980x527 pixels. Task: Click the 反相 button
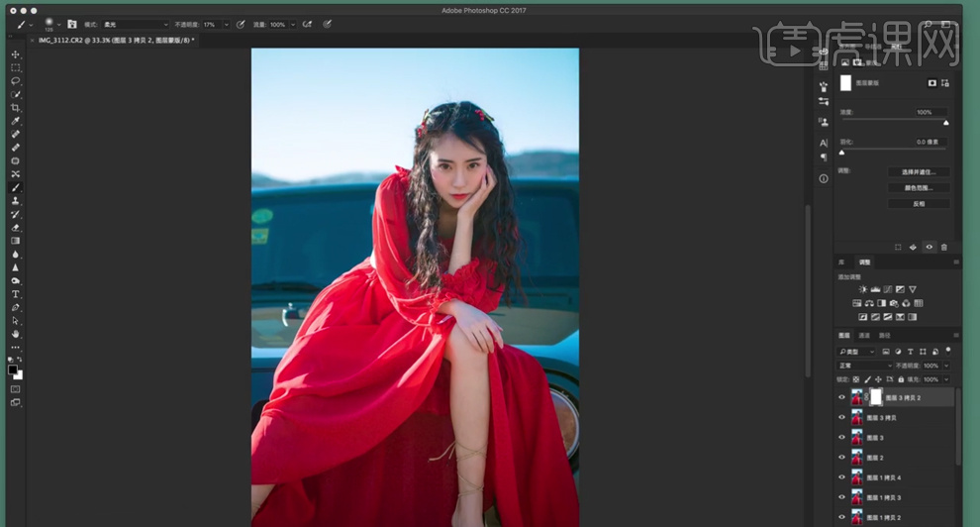click(919, 204)
